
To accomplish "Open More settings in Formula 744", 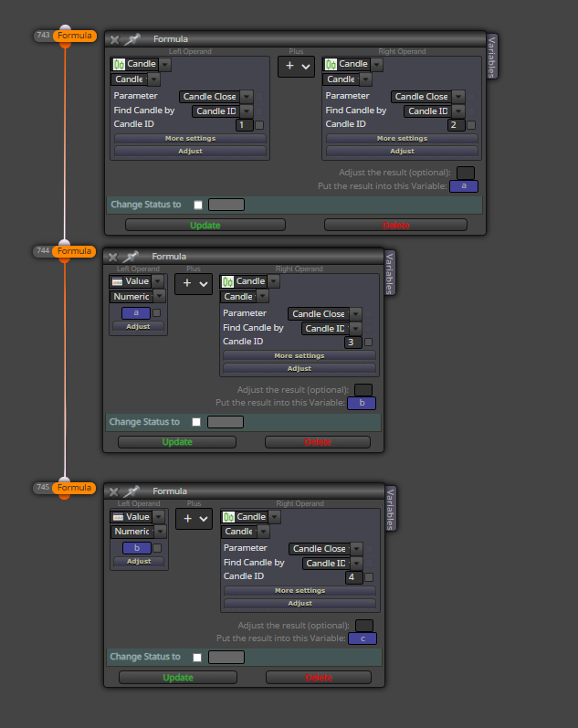I will (300, 355).
